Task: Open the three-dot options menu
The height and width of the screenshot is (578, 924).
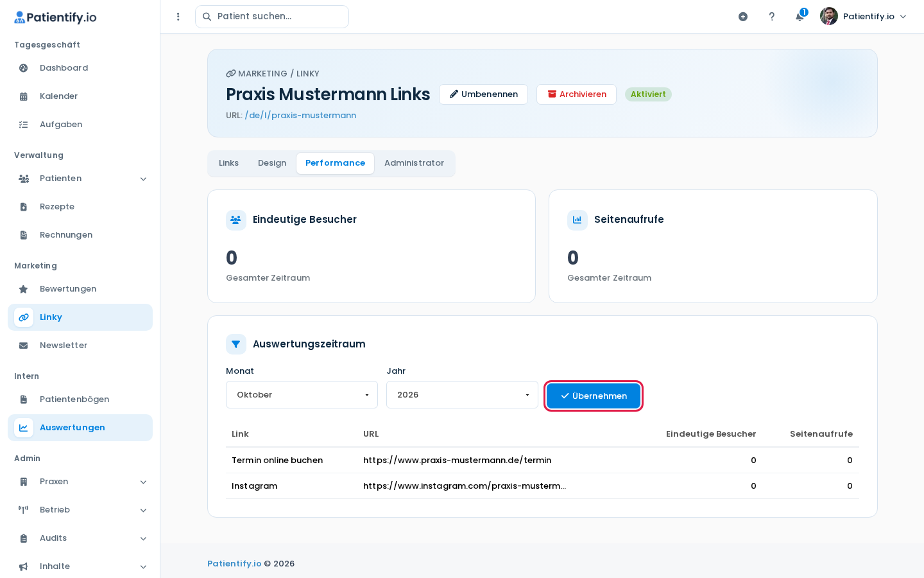Action: (178, 17)
